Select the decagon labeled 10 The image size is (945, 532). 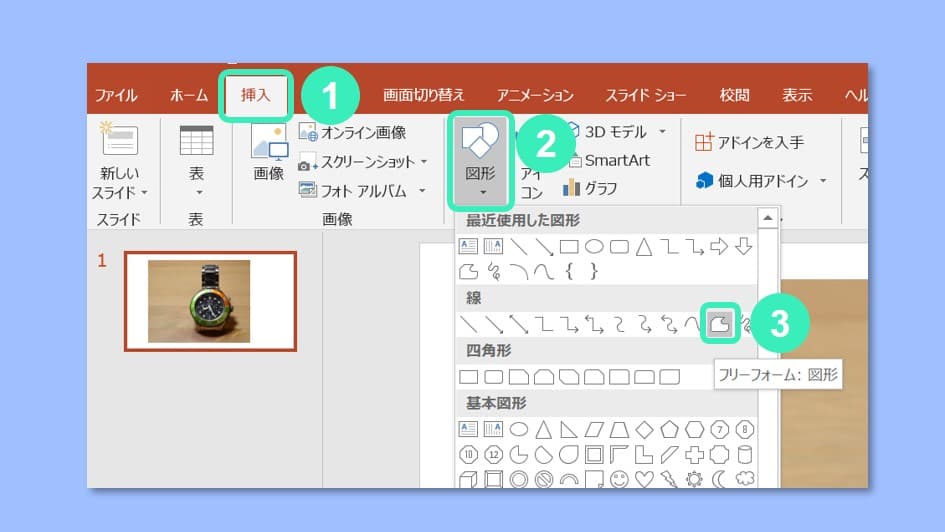click(x=469, y=454)
